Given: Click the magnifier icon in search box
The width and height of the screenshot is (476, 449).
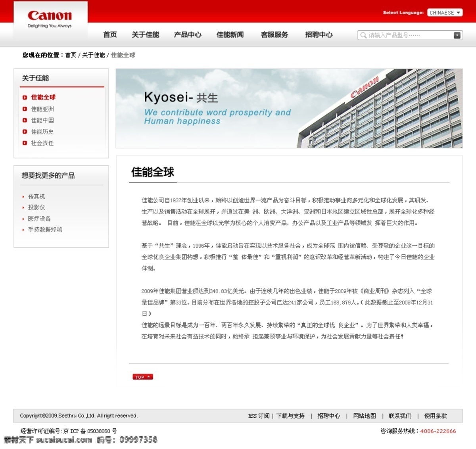Looking at the screenshot, I should [x=363, y=35].
